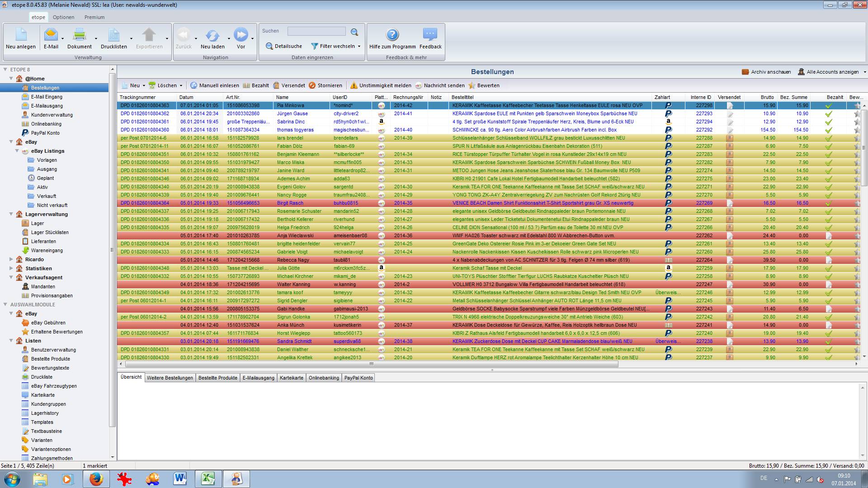Viewport: 868px width, 488px height.
Task: Click the Detailsuche button
Action: (x=284, y=46)
